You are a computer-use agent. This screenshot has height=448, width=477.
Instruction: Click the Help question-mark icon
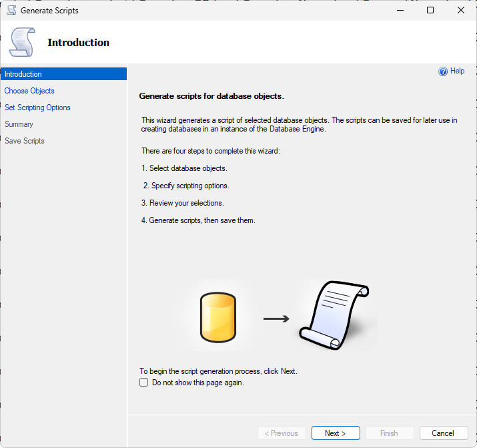point(443,71)
